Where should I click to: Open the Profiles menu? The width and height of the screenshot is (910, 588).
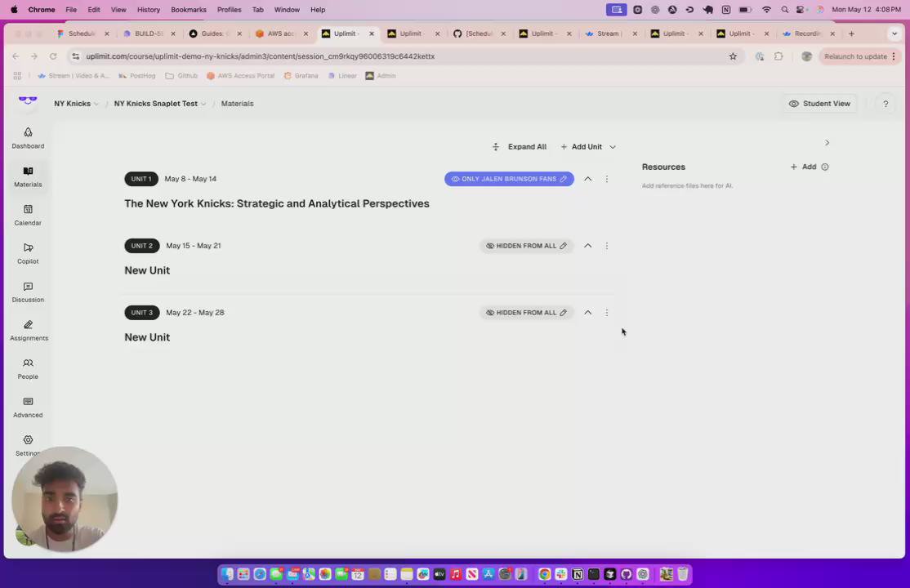230,10
